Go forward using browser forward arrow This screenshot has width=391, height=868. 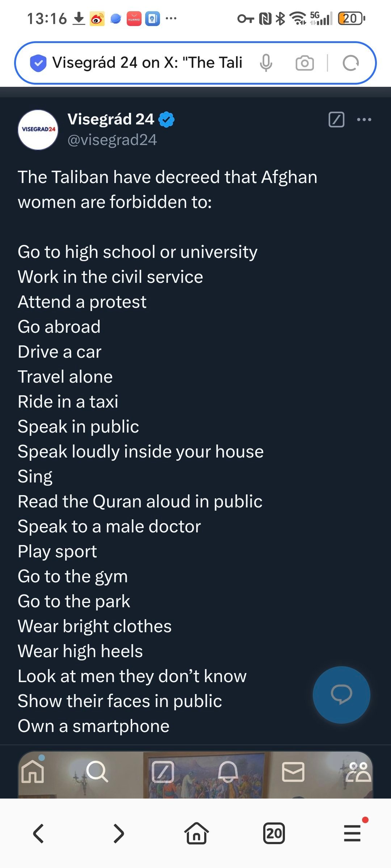click(118, 833)
